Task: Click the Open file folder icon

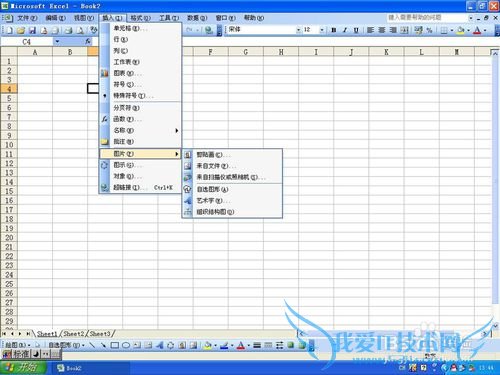Action: coord(21,30)
